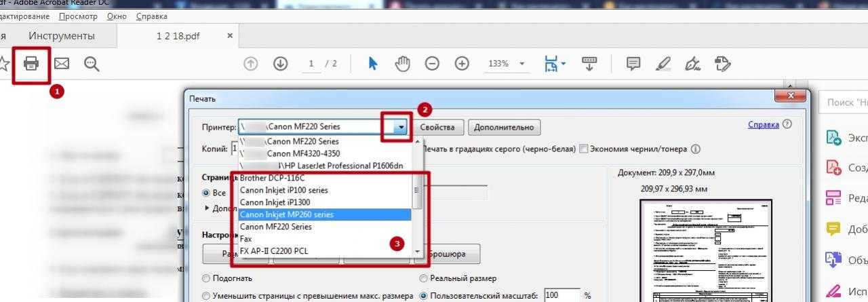Click the zoom out minus icon
The height and width of the screenshot is (302, 868).
tap(432, 64)
